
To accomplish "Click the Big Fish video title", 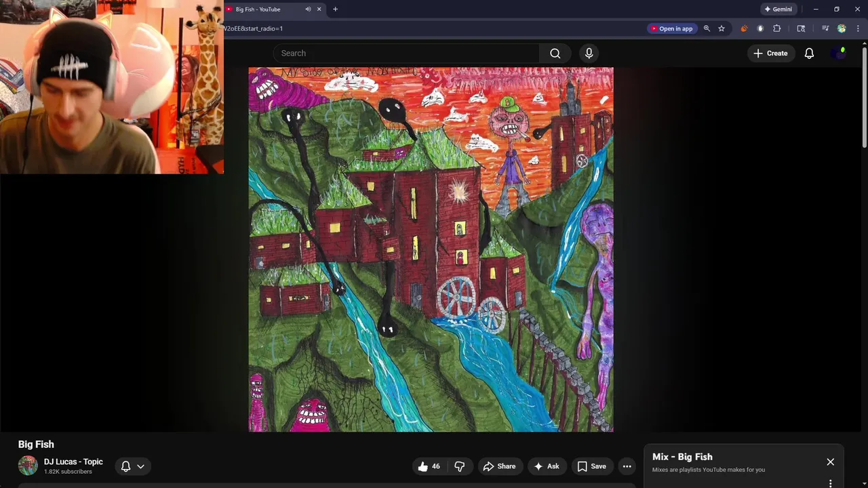I will coord(36,444).
